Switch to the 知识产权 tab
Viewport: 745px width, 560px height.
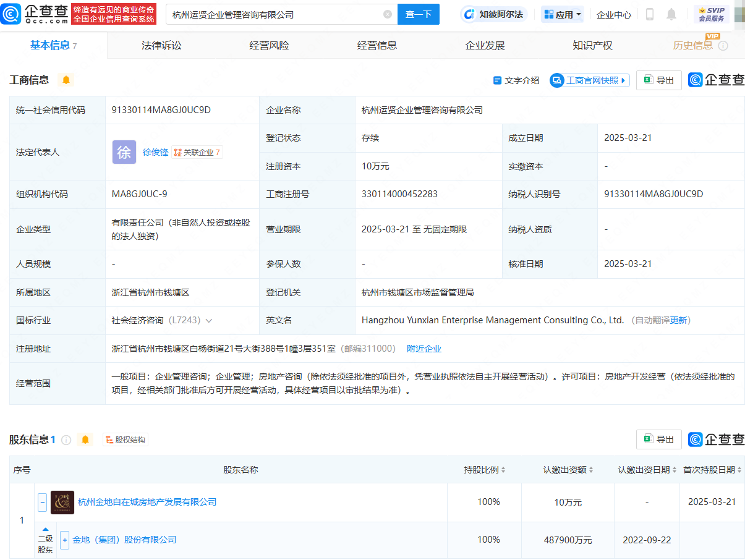coord(592,45)
